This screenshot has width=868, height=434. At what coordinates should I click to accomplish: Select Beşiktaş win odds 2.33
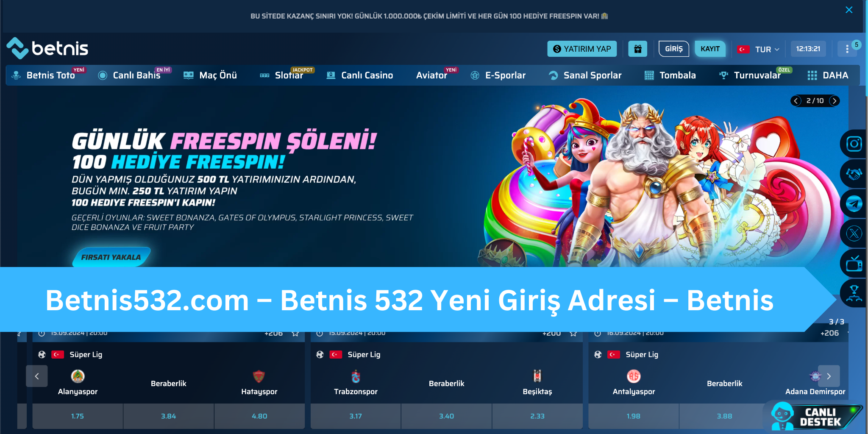(537, 416)
